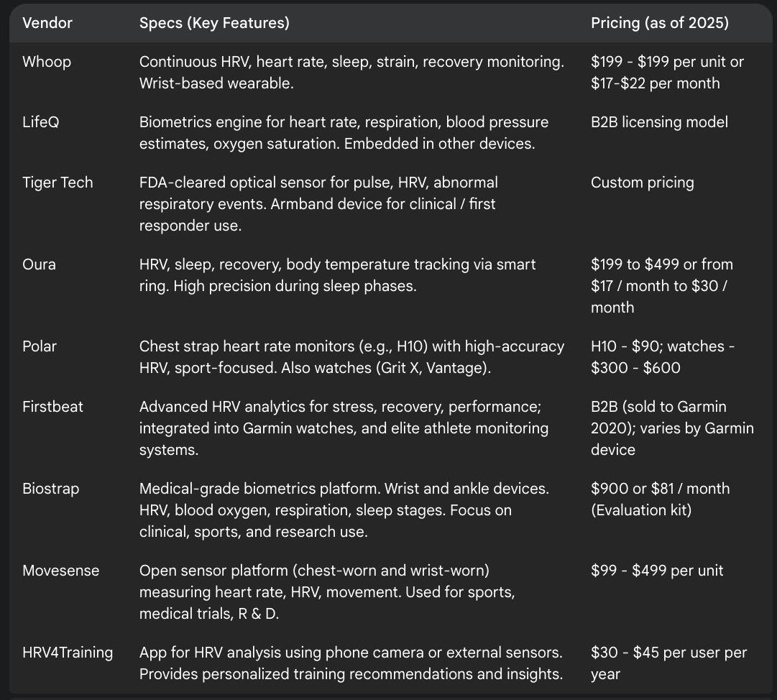This screenshot has height=700, width=777.
Task: Click the Vendor column header
Action: (47, 23)
